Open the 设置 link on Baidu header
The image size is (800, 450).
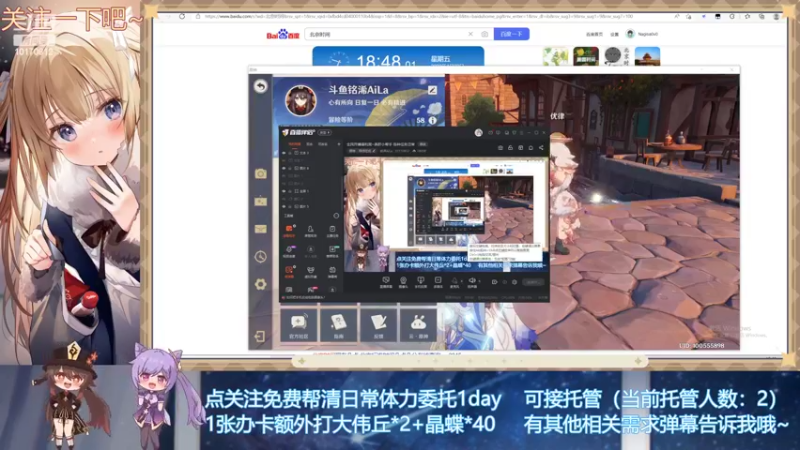[614, 34]
